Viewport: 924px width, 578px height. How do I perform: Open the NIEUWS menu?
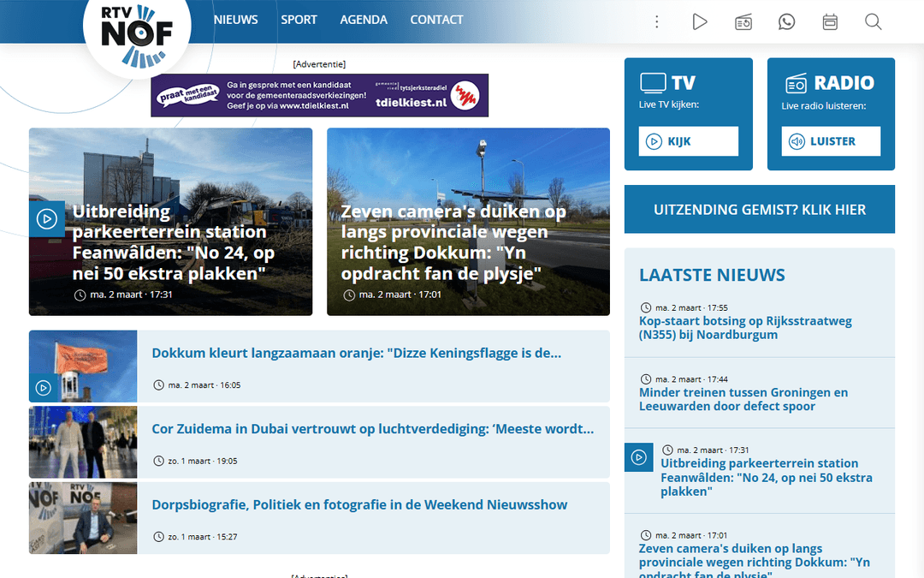pyautogui.click(x=236, y=20)
